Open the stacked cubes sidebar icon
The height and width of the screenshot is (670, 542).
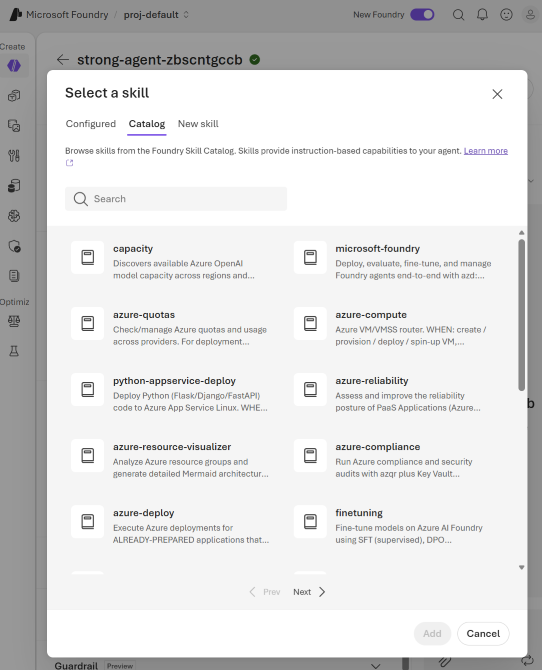coord(14,96)
